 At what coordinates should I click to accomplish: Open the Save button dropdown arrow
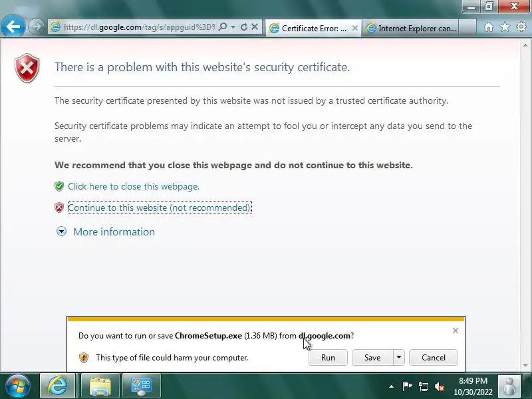(x=399, y=358)
